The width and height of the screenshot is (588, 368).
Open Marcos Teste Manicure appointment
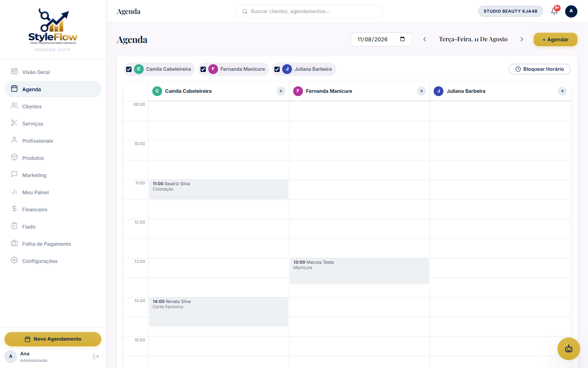[359, 271]
